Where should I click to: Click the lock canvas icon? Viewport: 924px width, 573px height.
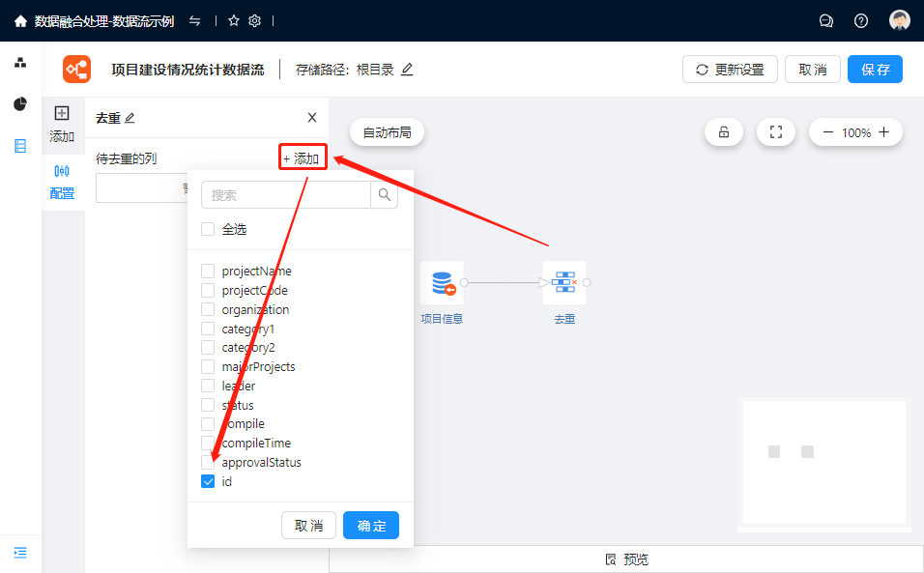(x=724, y=132)
